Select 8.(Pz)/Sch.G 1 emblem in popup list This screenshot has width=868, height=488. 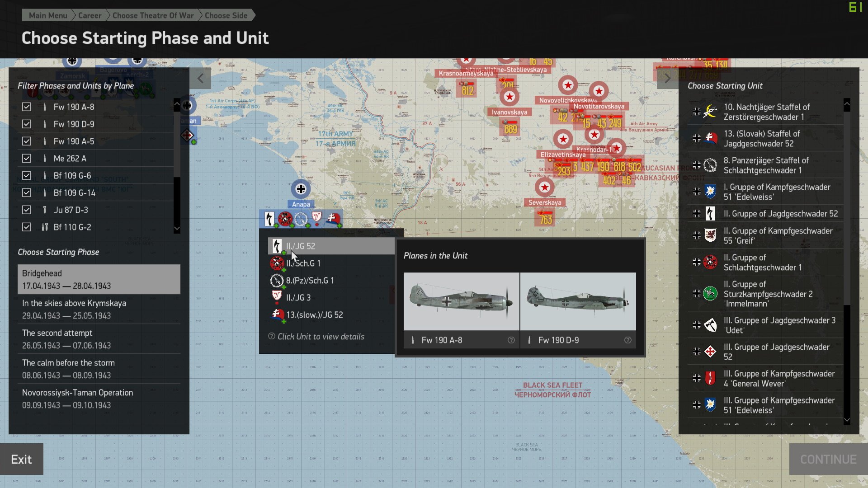click(x=277, y=281)
